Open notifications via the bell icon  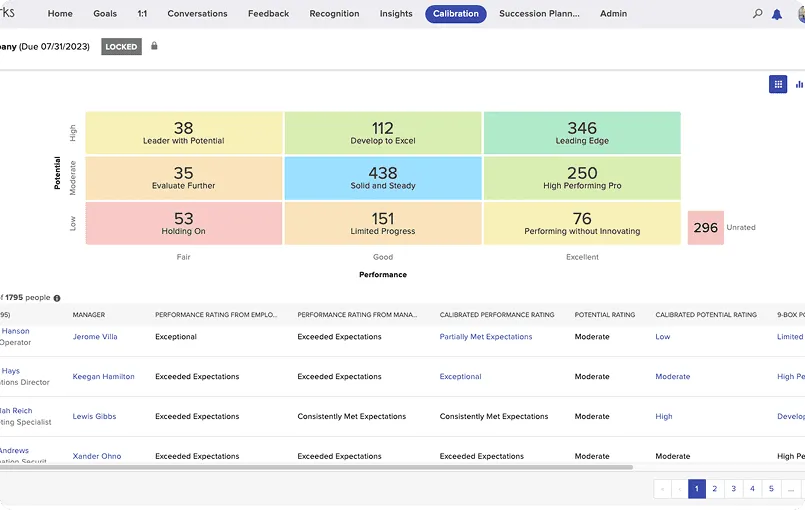tap(777, 14)
